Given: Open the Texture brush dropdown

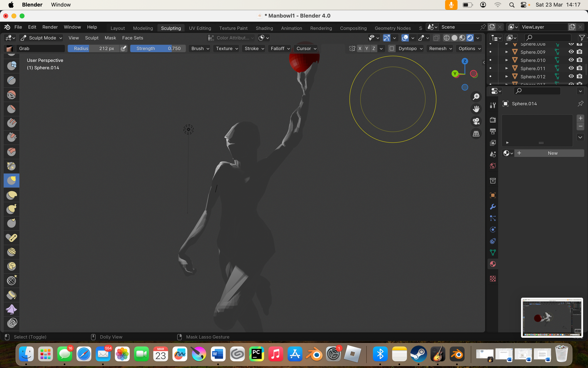Looking at the screenshot, I should [226, 48].
